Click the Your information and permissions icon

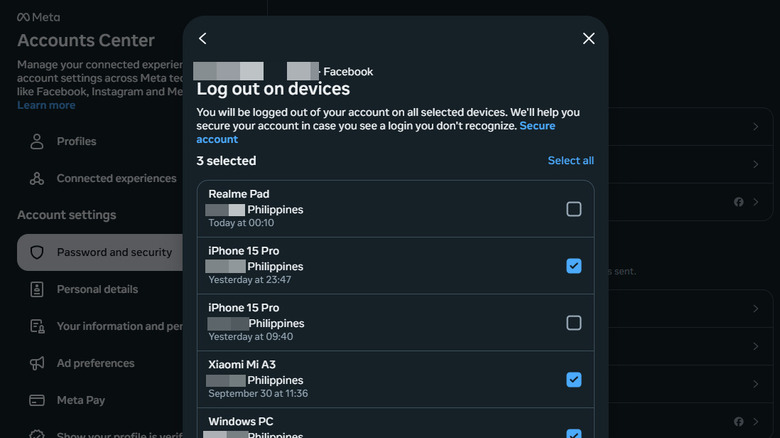37,326
